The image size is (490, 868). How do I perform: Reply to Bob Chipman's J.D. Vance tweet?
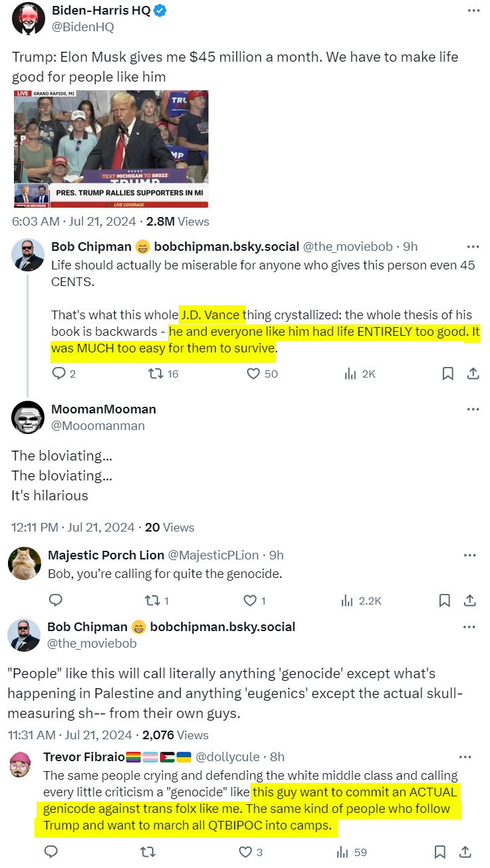coord(58,374)
